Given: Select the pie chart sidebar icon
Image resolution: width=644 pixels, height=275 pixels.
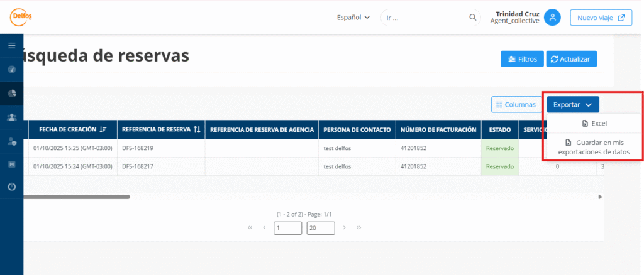Looking at the screenshot, I should [x=11, y=93].
